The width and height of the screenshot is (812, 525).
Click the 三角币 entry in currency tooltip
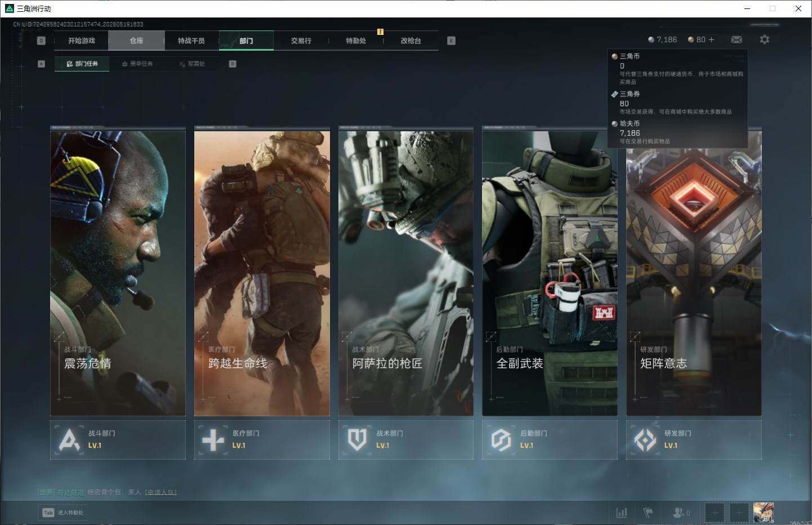click(x=677, y=69)
